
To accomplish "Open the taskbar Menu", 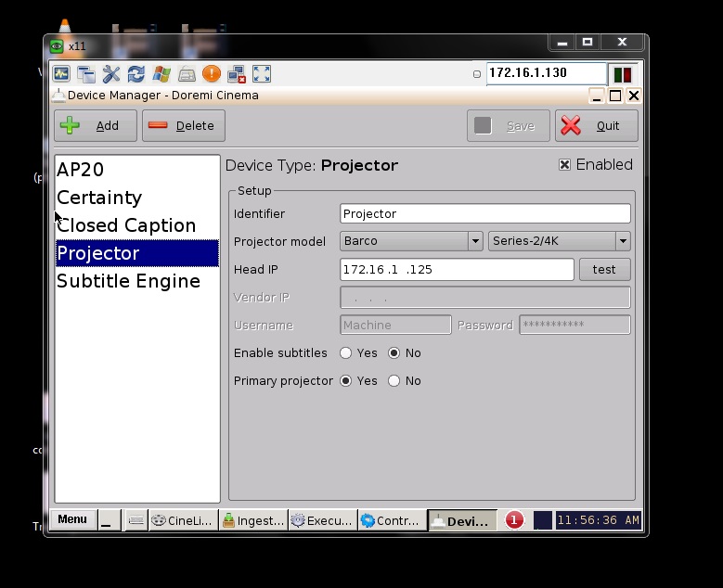I will (x=72, y=519).
